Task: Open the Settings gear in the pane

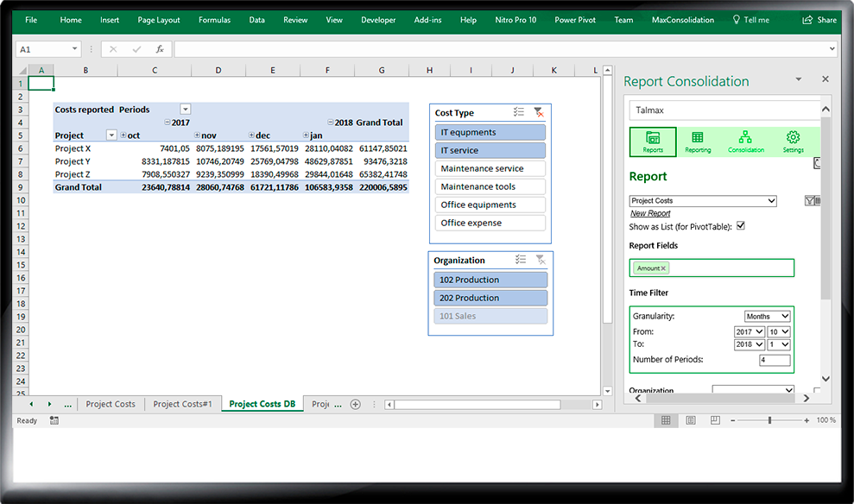Action: [x=793, y=141]
